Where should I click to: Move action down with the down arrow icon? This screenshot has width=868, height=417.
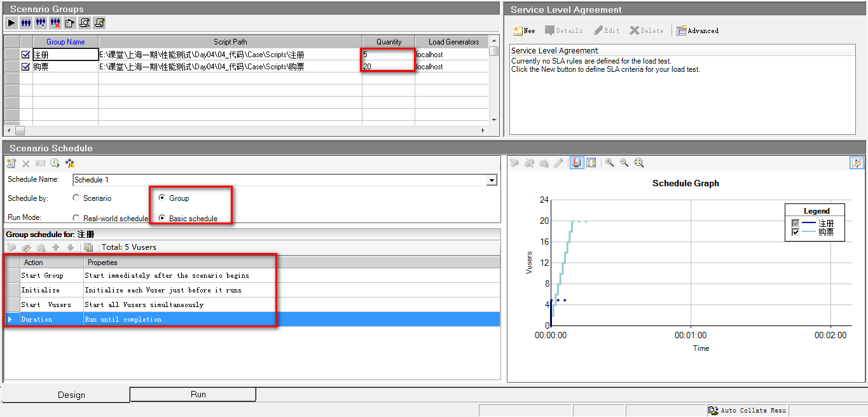70,247
